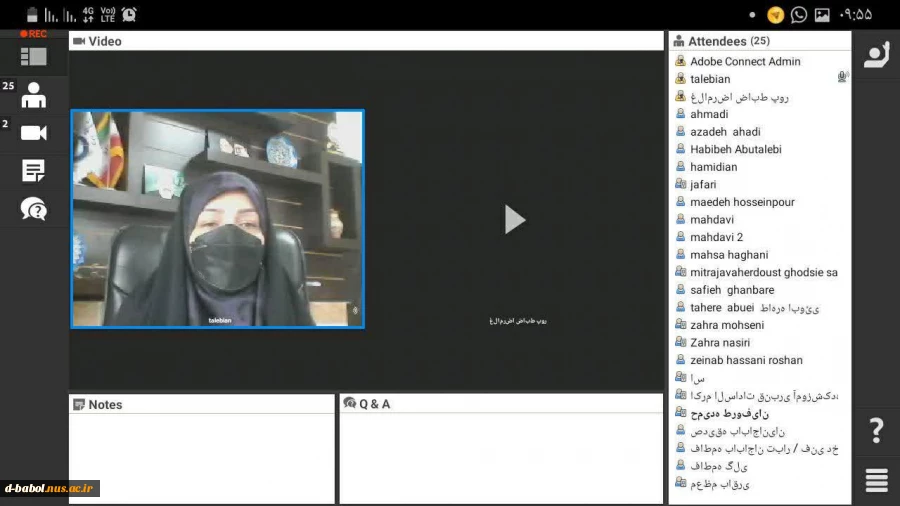Open the hamburger menu icon
This screenshot has height=506, width=900.
(x=876, y=480)
